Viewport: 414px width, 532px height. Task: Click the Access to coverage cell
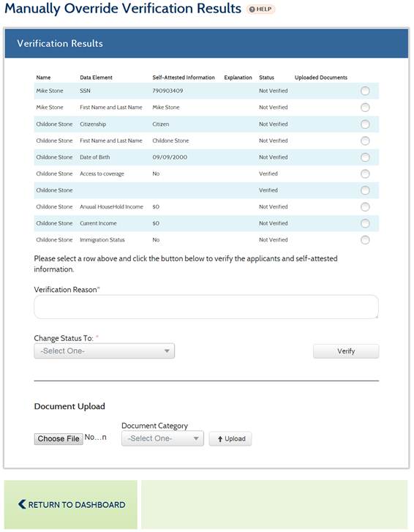102,173
